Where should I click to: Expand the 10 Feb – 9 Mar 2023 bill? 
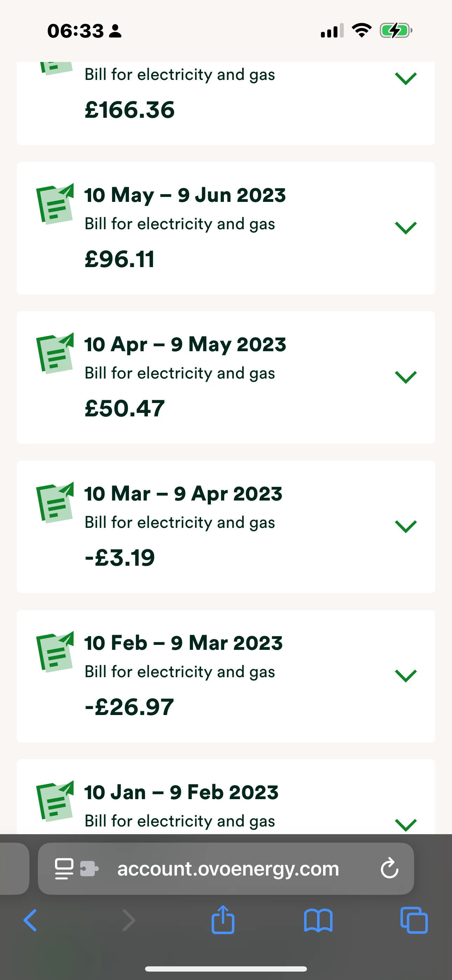point(406,676)
